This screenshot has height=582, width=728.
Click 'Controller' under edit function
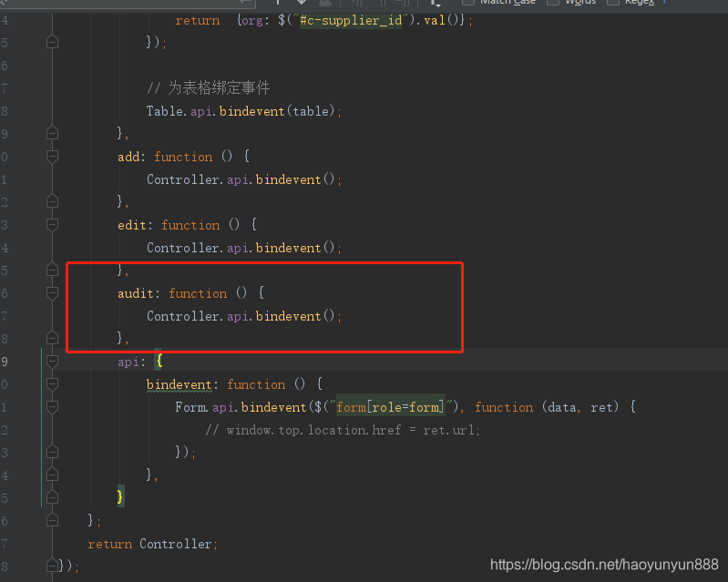pyautogui.click(x=182, y=248)
